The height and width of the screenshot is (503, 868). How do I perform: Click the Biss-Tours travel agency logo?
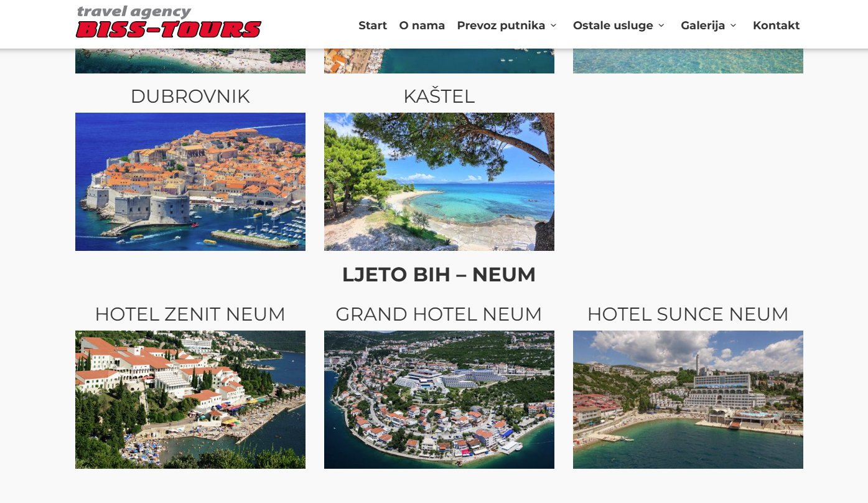pos(169,22)
